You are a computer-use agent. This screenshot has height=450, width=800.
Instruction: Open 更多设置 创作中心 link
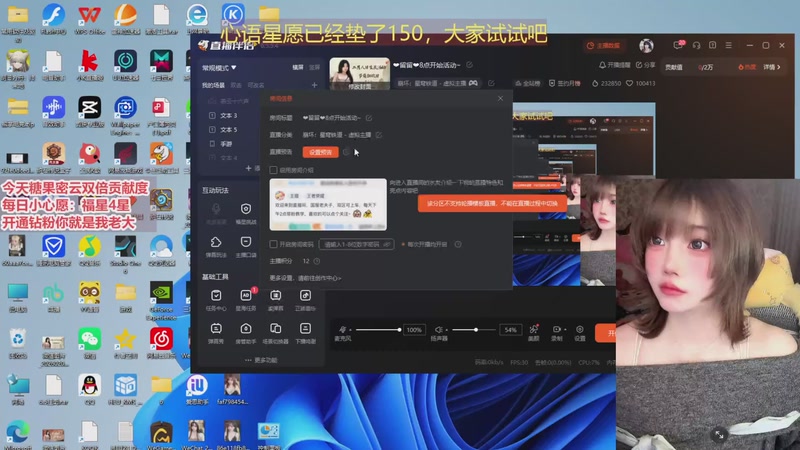305,278
